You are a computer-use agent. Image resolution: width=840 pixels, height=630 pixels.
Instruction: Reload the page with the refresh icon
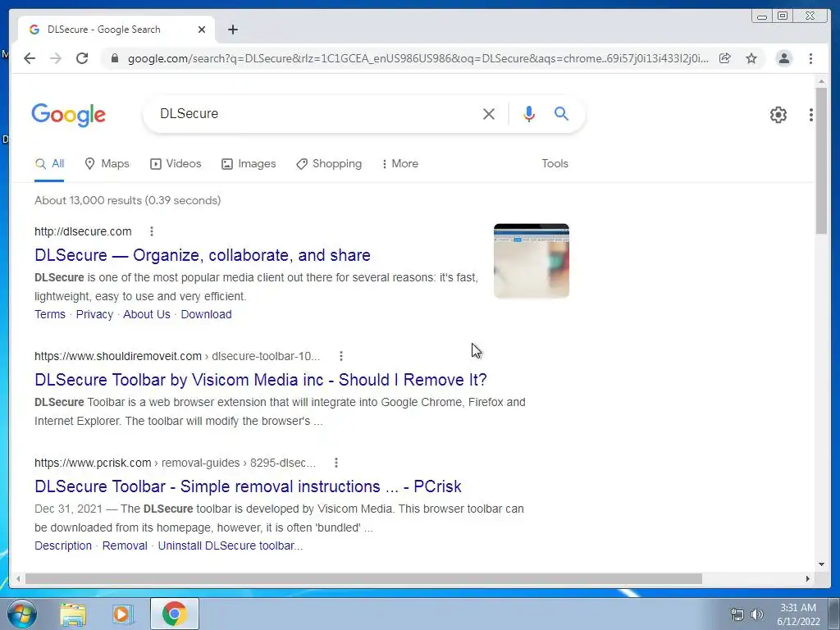click(82, 58)
